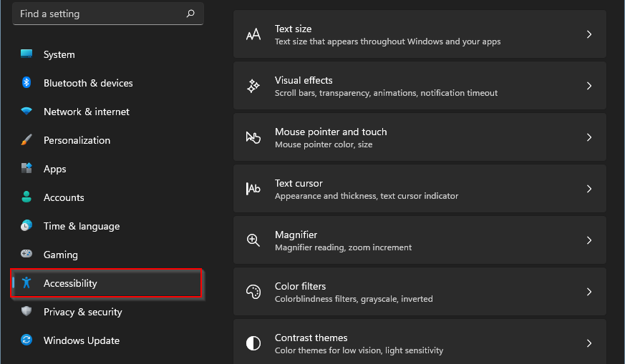The image size is (625, 364).
Task: Click the globe clock icon for Time & language
Action: [x=26, y=225]
